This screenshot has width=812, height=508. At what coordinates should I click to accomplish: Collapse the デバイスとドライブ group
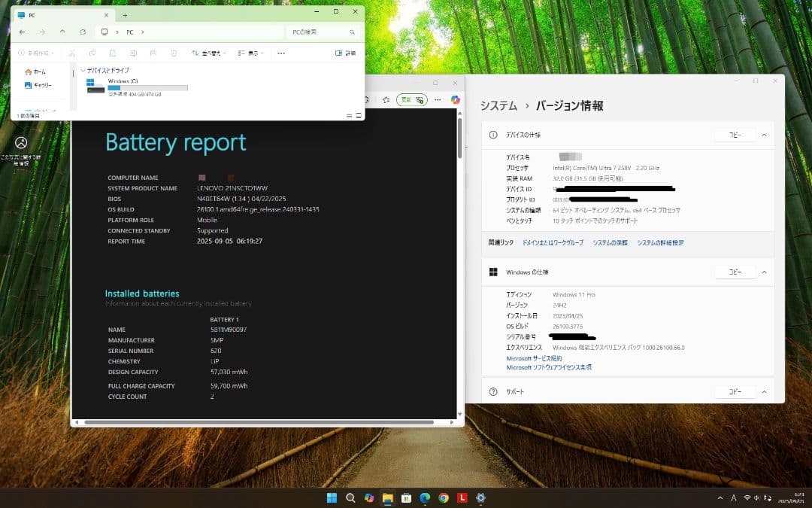tap(83, 70)
